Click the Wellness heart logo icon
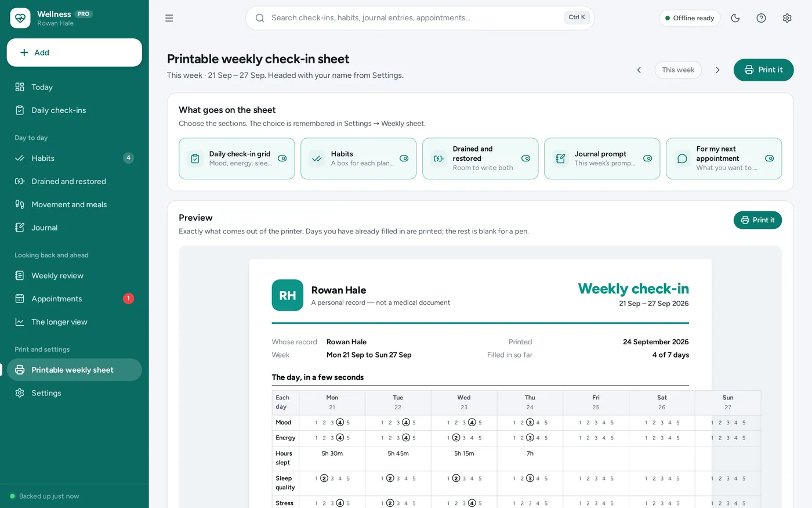 [20, 18]
